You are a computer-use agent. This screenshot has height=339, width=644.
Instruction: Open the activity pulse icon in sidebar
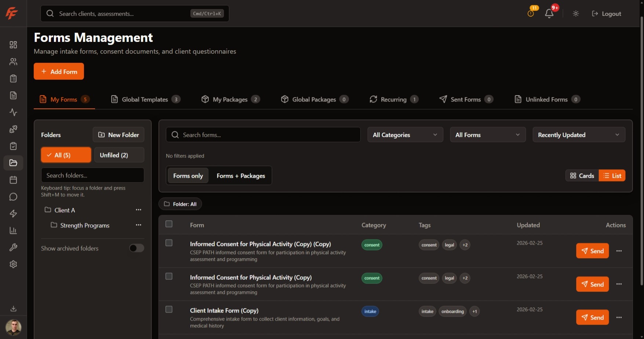pos(13,112)
